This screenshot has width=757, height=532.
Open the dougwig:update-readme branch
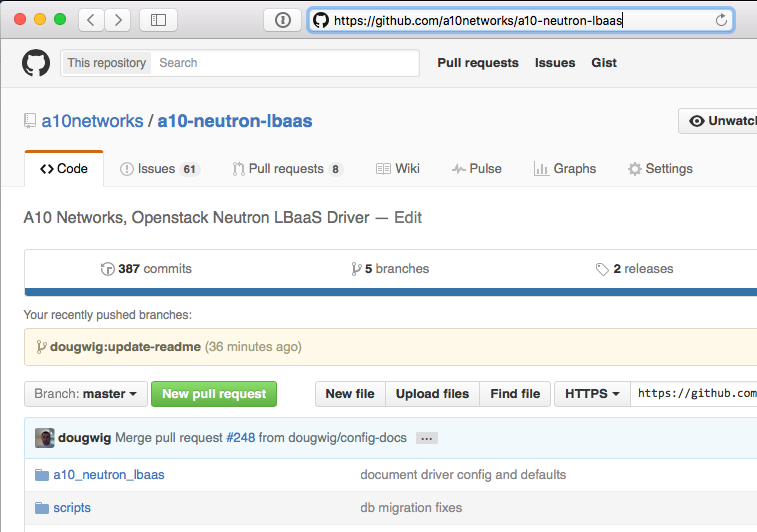(x=125, y=347)
